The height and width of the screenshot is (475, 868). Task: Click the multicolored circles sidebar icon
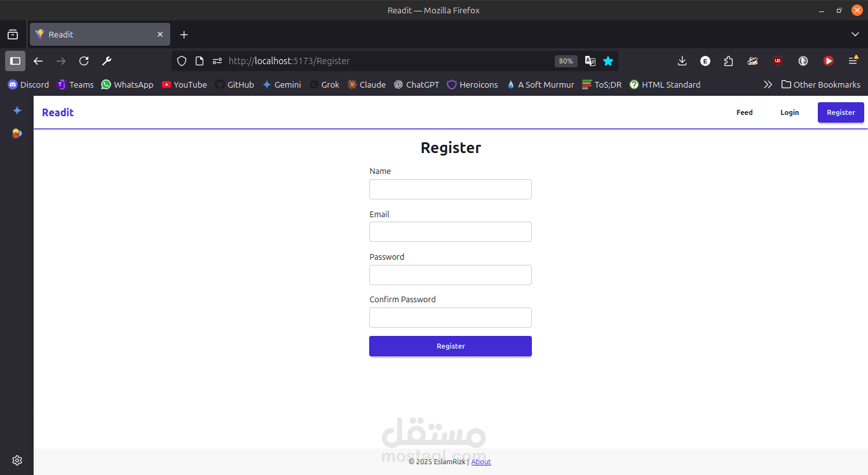click(17, 133)
